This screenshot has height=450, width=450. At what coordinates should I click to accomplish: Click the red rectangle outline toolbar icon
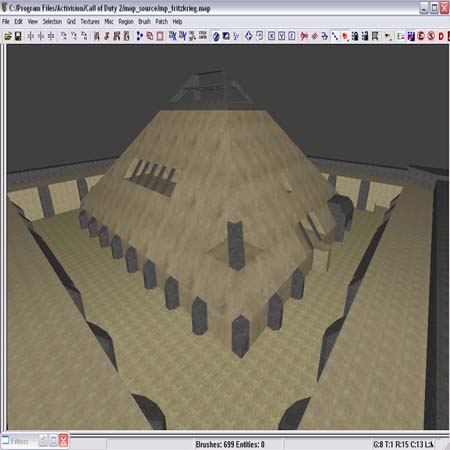[160, 36]
